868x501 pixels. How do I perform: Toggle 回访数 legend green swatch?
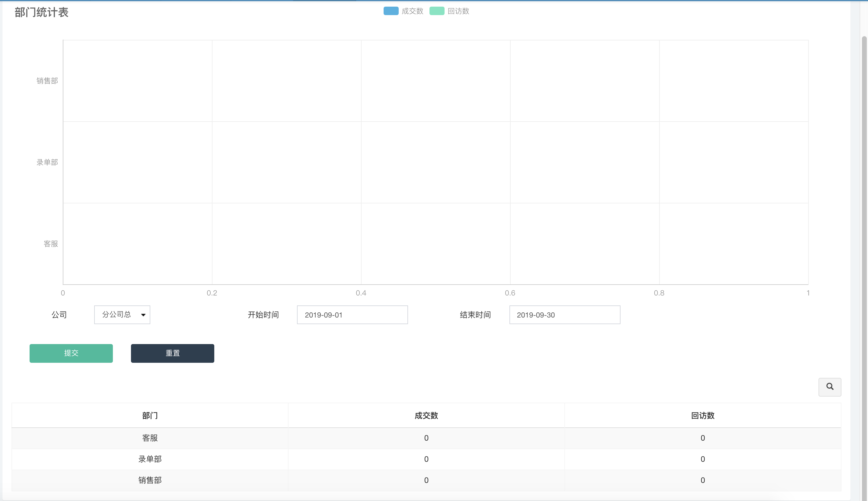pyautogui.click(x=437, y=11)
